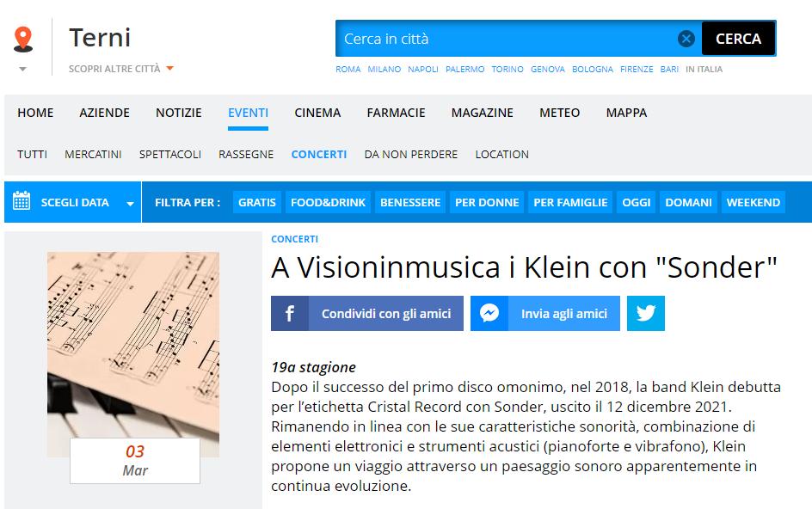
Task: Click the Messenger icon
Action: (489, 313)
